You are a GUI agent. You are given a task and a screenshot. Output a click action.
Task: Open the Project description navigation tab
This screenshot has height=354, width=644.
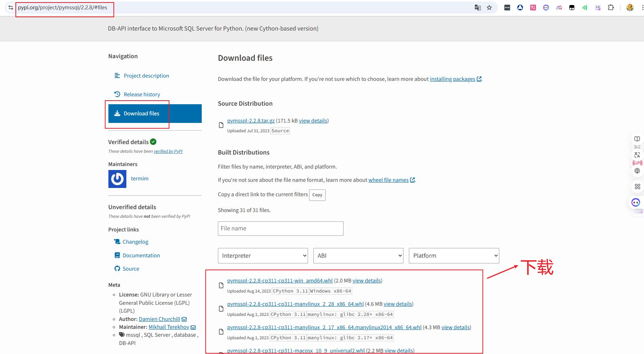146,76
